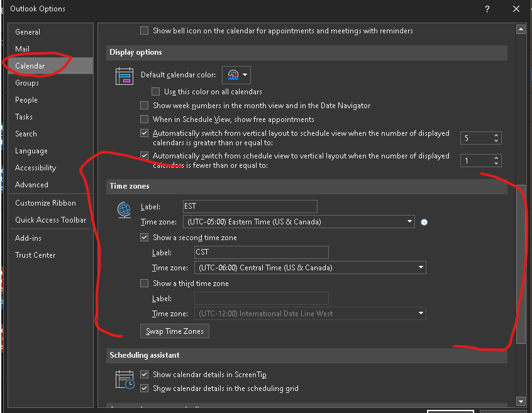Viewport: 532px width, 413px height.
Task: Uncheck Show a second time zone
Action: 144,238
